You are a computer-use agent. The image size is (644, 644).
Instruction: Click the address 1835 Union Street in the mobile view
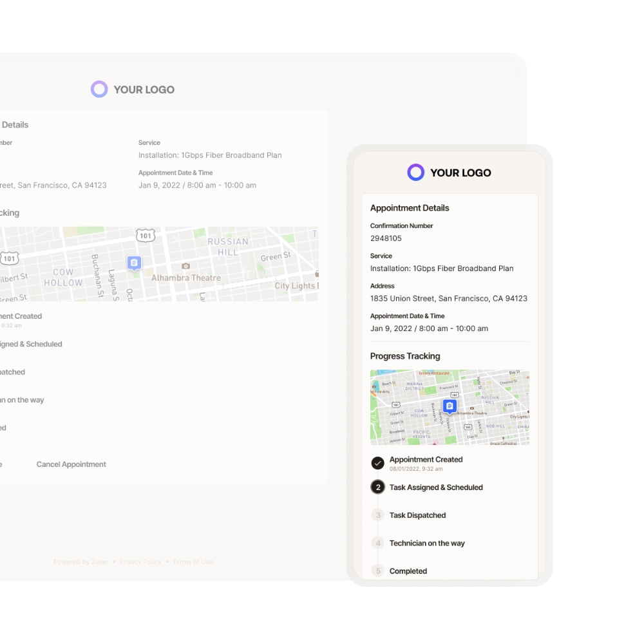click(448, 299)
